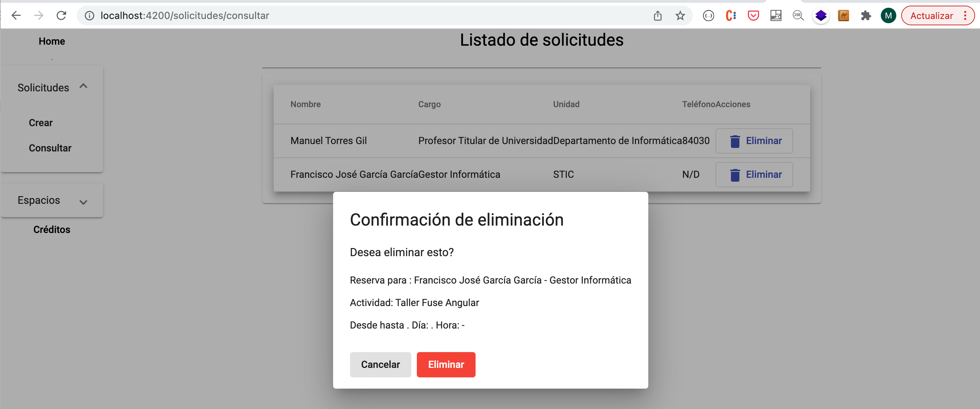Select Departamento de Informática cell
The image size is (980, 409).
pos(617,141)
